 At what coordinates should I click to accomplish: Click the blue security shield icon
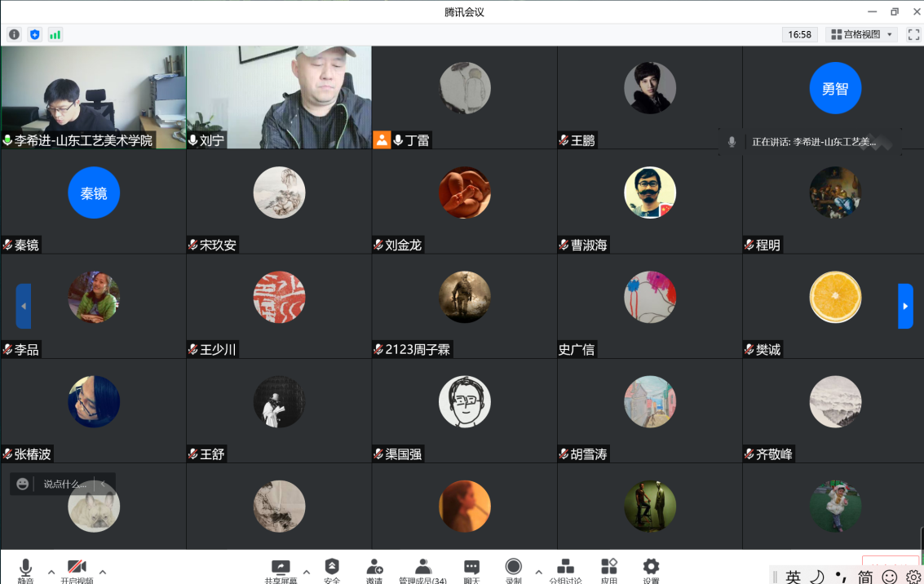[34, 34]
